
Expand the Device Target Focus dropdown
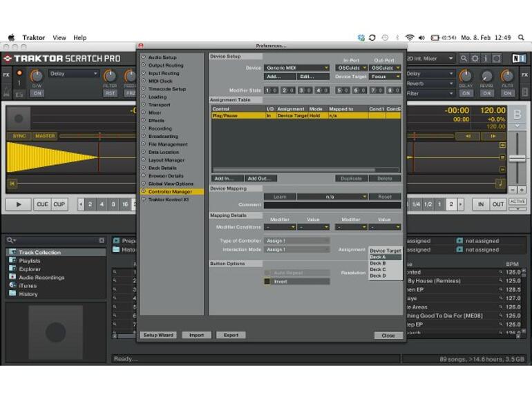tap(386, 77)
